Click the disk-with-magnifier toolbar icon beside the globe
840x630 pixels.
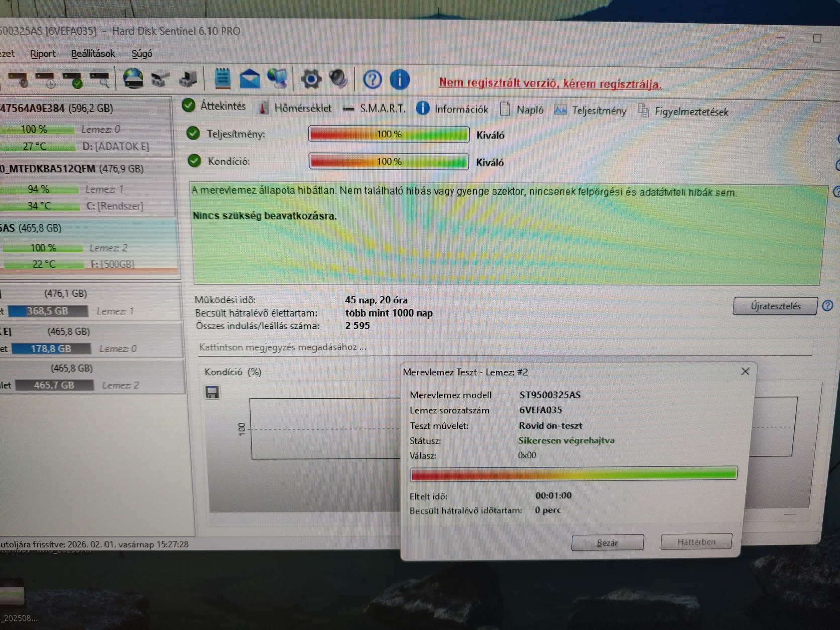pyautogui.click(x=99, y=80)
